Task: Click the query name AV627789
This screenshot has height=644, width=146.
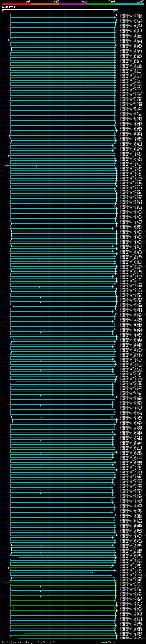Action: click(8, 8)
